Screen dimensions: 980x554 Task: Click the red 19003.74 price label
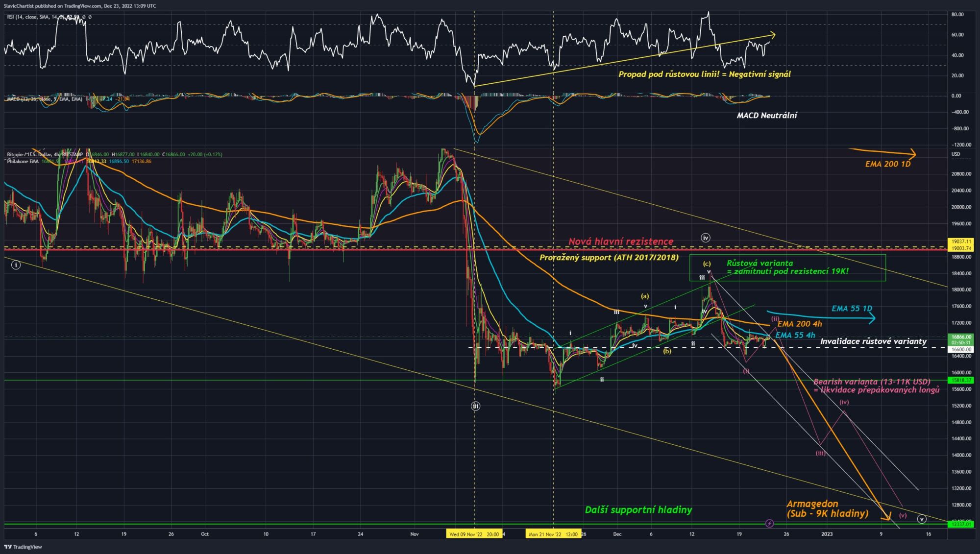[x=961, y=248]
